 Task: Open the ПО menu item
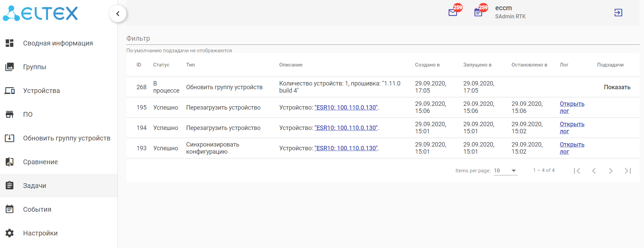pos(28,114)
